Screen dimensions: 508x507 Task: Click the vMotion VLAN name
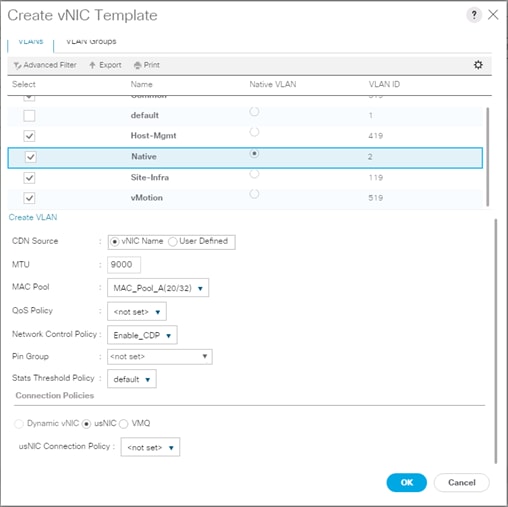(x=147, y=198)
